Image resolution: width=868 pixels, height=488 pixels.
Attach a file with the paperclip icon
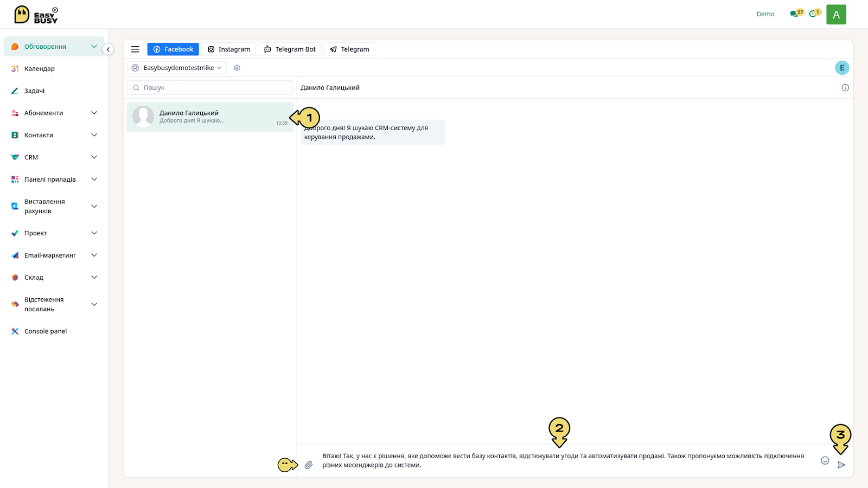(309, 465)
